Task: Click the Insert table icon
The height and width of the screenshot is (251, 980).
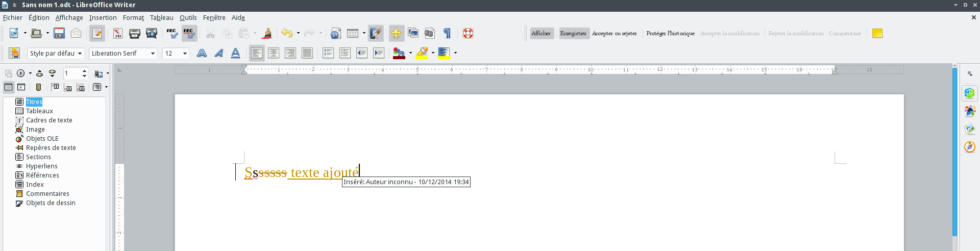Action: tap(353, 33)
